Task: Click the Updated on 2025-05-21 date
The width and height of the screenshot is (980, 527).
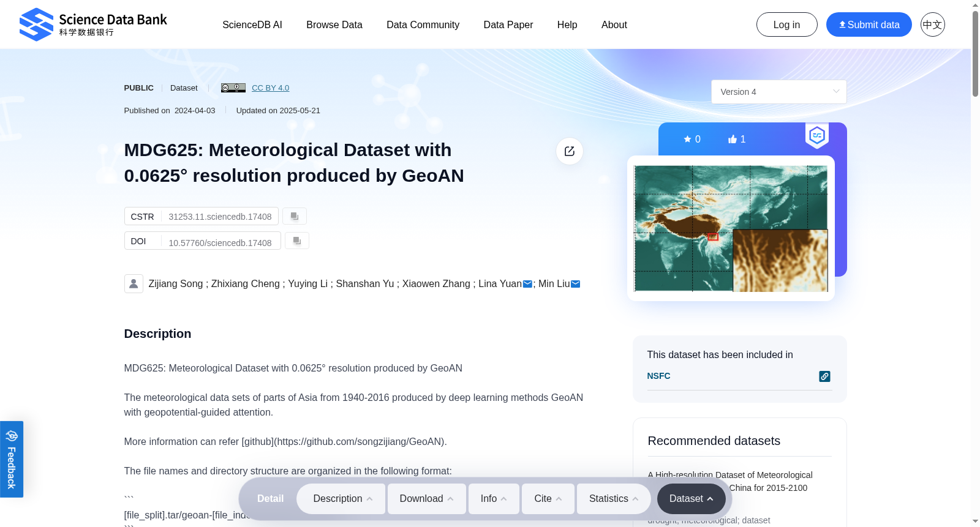Action: tap(278, 111)
